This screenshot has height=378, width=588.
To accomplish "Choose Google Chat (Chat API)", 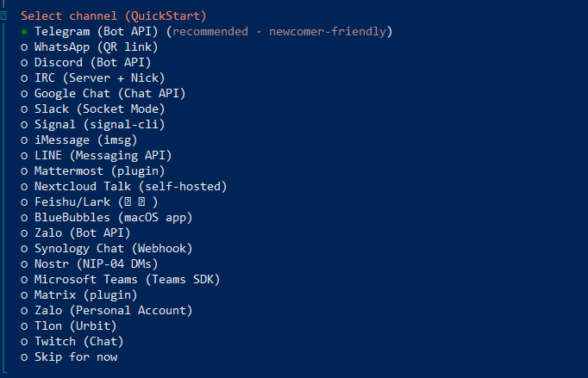I will 109,93.
